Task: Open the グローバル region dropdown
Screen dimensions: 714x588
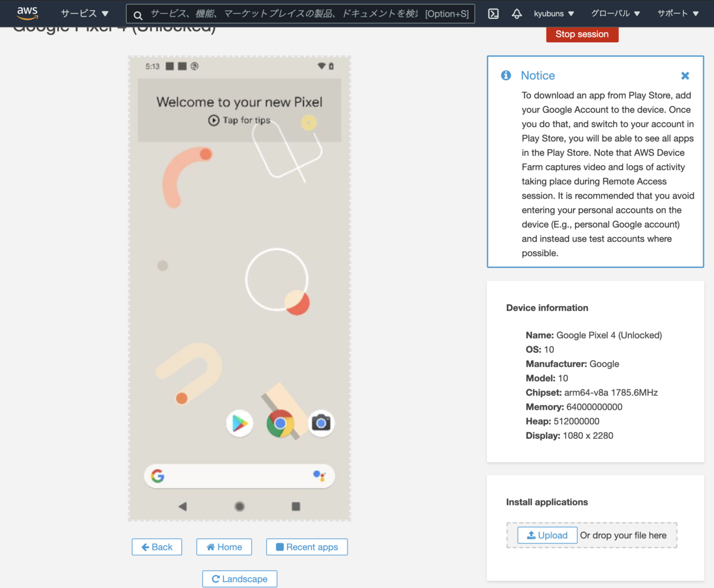Action: 615,13
